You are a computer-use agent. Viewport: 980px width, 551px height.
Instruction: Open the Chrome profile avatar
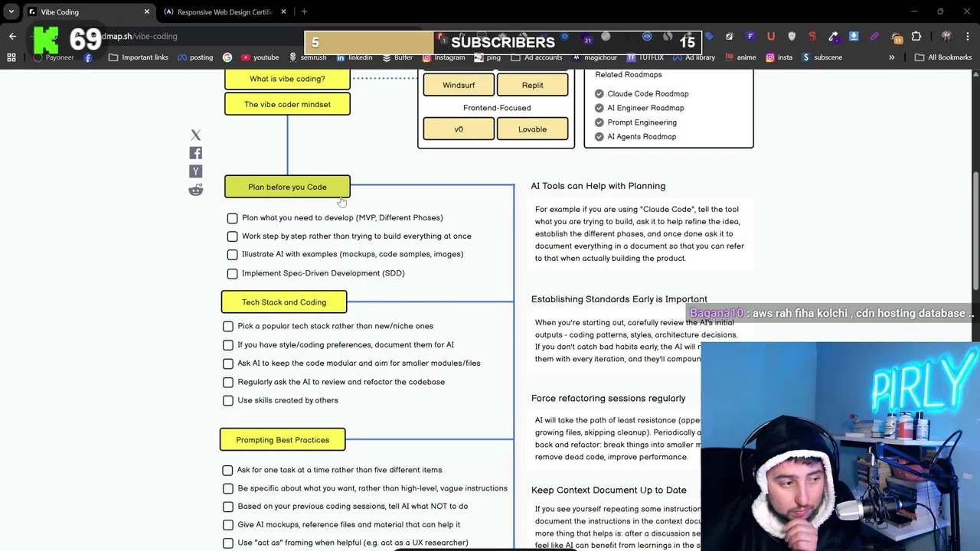(x=946, y=36)
